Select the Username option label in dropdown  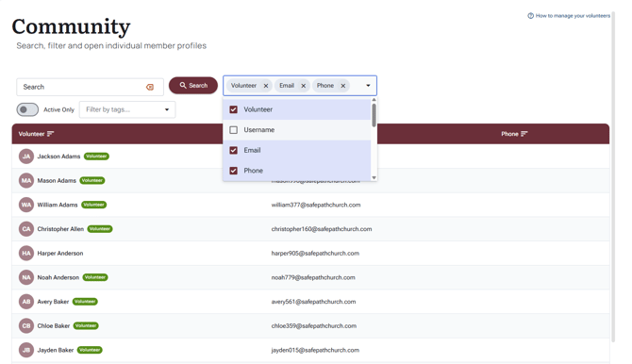click(259, 130)
